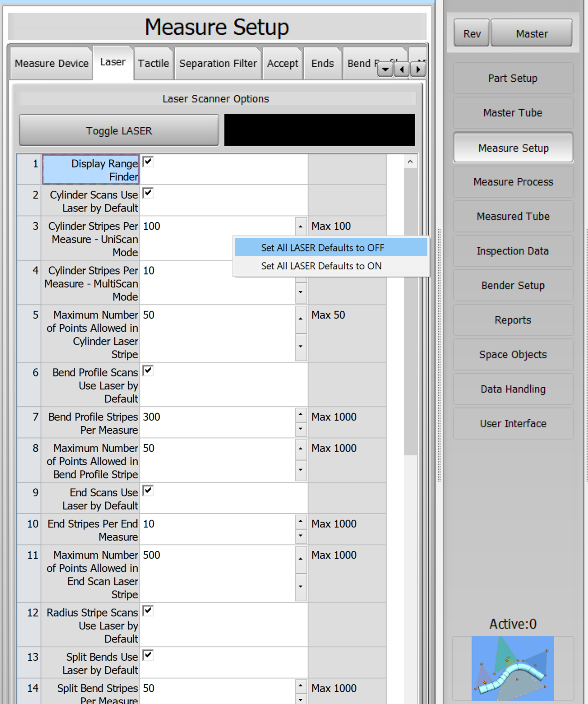The width and height of the screenshot is (588, 704).
Task: Decrease Maximum Points in Cylinder Laser Stripe
Action: tap(301, 347)
